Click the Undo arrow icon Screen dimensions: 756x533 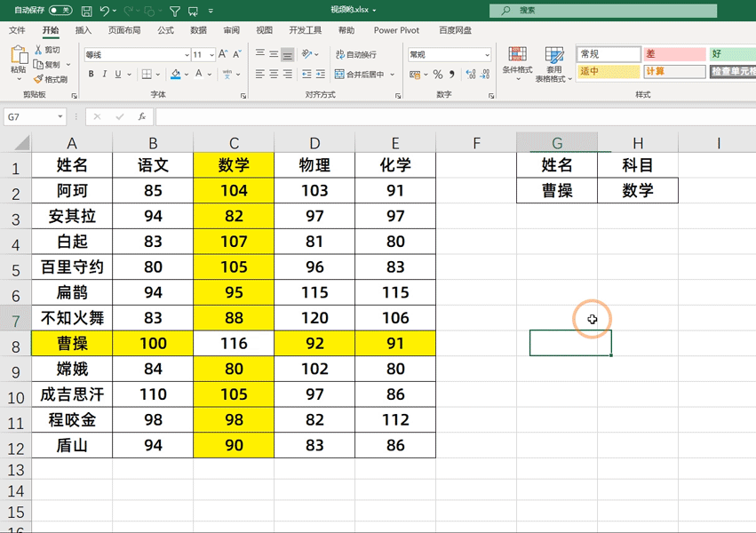105,11
